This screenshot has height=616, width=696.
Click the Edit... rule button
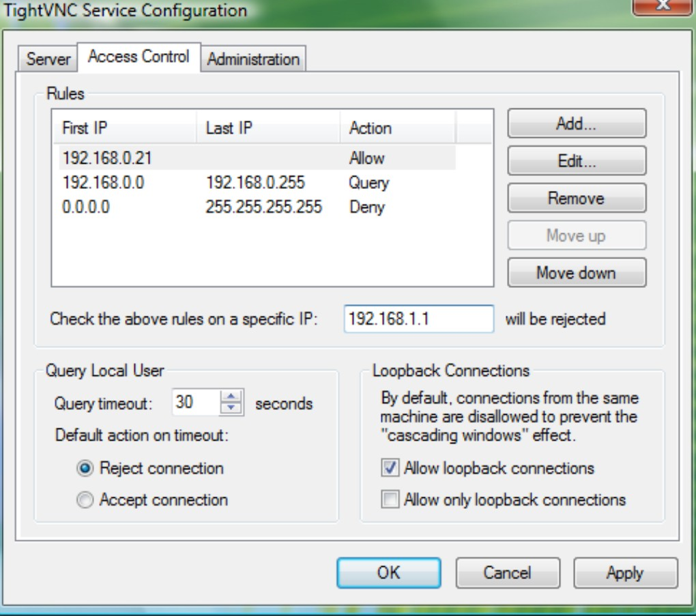[x=577, y=161]
